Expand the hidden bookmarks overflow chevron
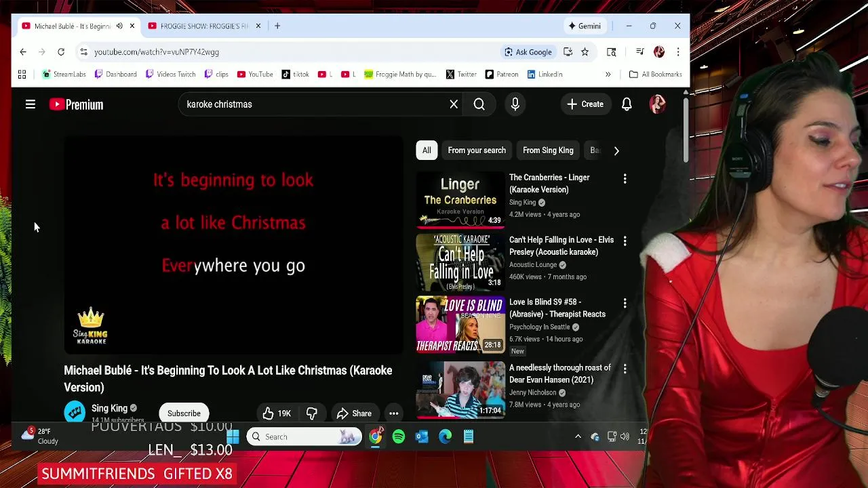Viewport: 868px width, 488px height. point(608,75)
